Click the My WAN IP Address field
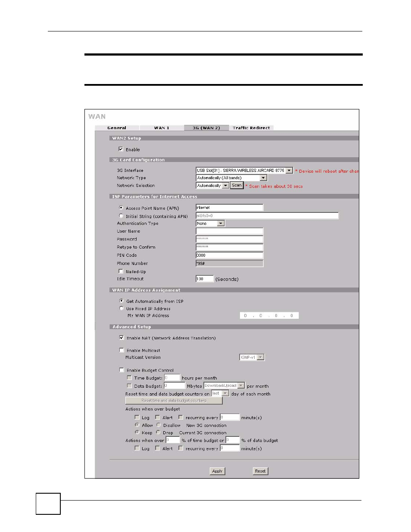The image size is (411, 532). tap(269, 316)
